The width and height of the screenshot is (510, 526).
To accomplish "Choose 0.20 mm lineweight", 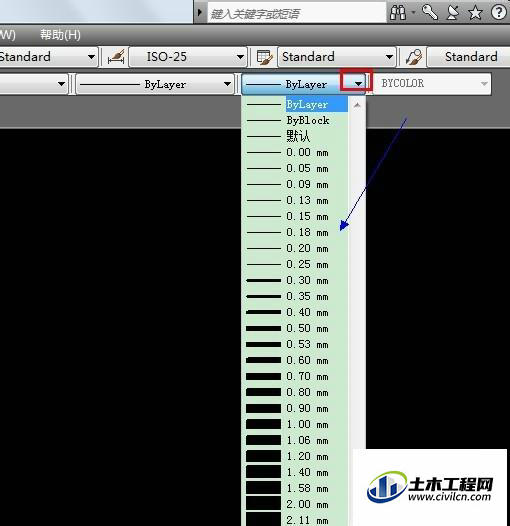I will point(295,249).
